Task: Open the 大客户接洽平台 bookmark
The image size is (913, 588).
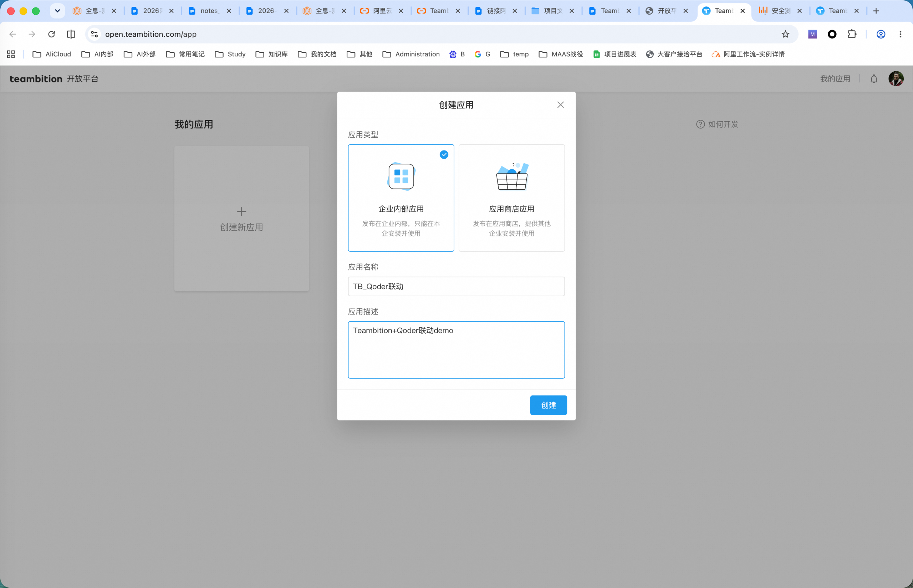Action: pos(674,54)
